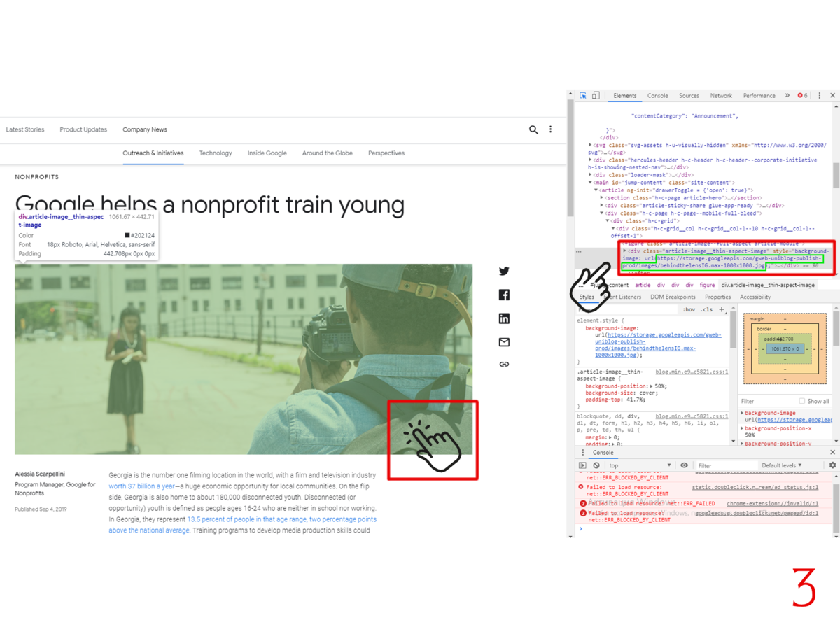Open Product Updates on the blog navigation
Image resolution: width=840 pixels, height=627 pixels.
coord(83,129)
